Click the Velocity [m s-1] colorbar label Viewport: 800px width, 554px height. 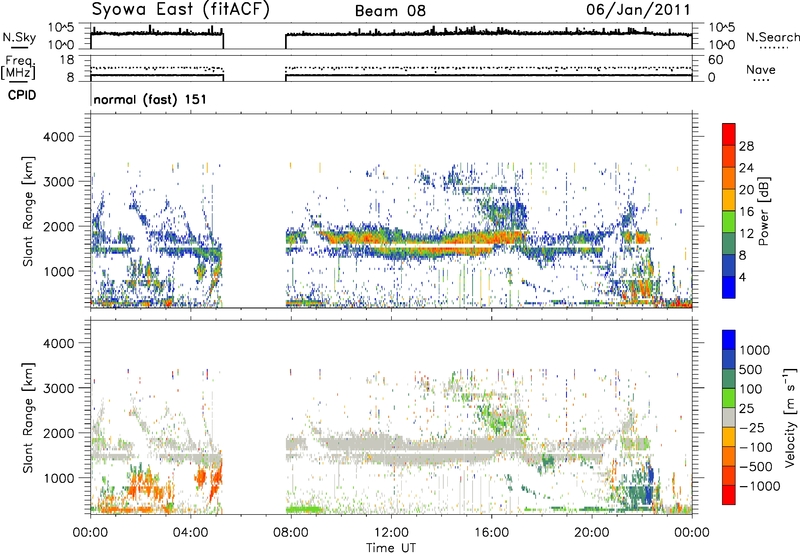click(x=790, y=417)
